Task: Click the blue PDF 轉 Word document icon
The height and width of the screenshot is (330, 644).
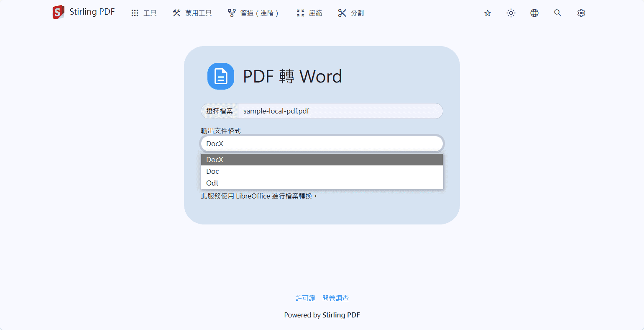Action: tap(221, 76)
